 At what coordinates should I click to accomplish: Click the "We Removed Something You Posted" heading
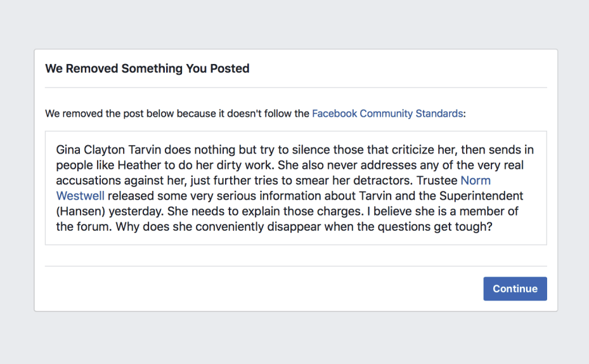click(x=147, y=68)
